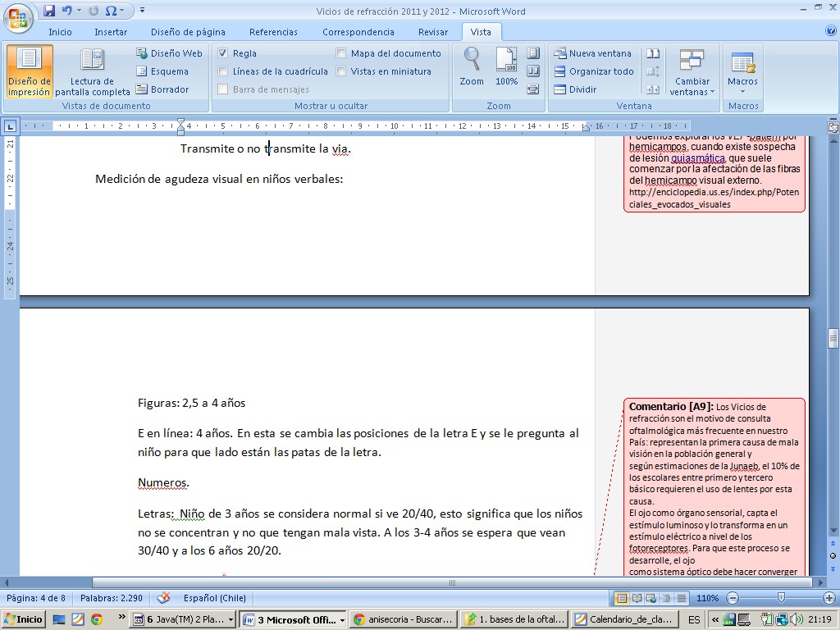Open the customize quick access toolbar dropdown
This screenshot has height=630, width=840.
point(142,11)
